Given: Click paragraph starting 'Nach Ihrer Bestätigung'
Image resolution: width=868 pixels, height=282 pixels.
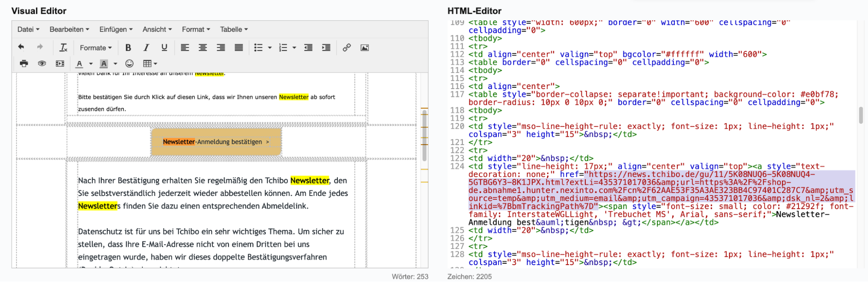Looking at the screenshot, I should 213,193.
